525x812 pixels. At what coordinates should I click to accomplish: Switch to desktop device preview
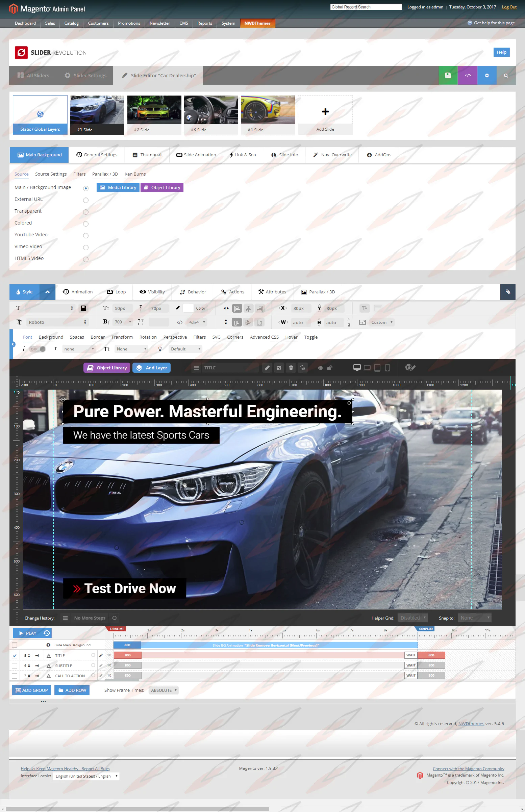[x=357, y=368]
